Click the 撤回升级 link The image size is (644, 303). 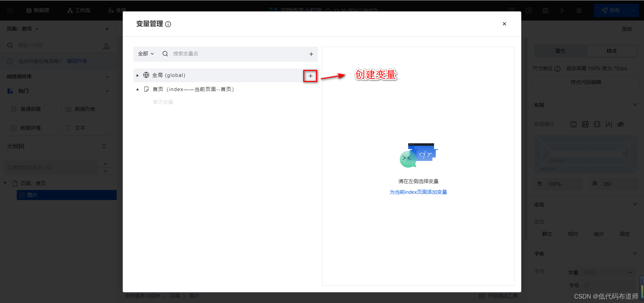[77, 61]
